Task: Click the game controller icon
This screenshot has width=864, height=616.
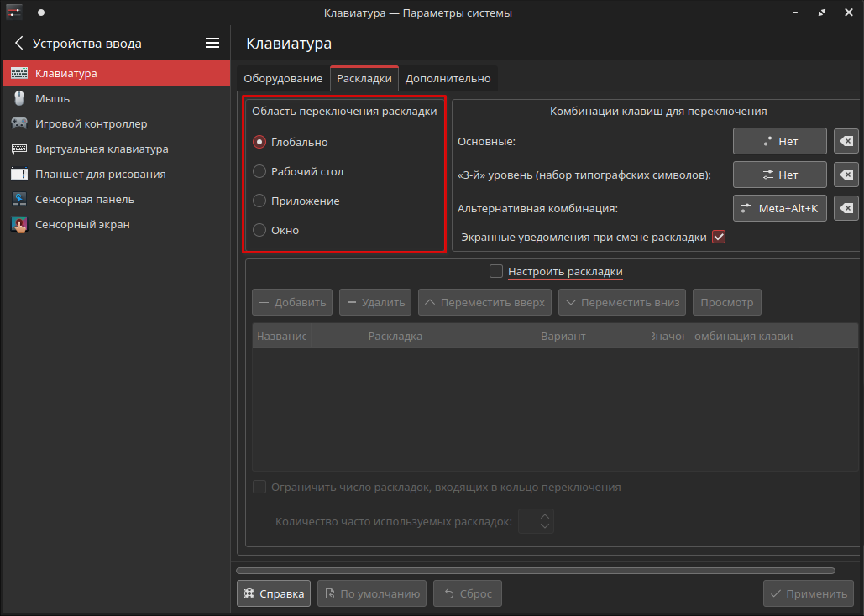Action: (19, 123)
